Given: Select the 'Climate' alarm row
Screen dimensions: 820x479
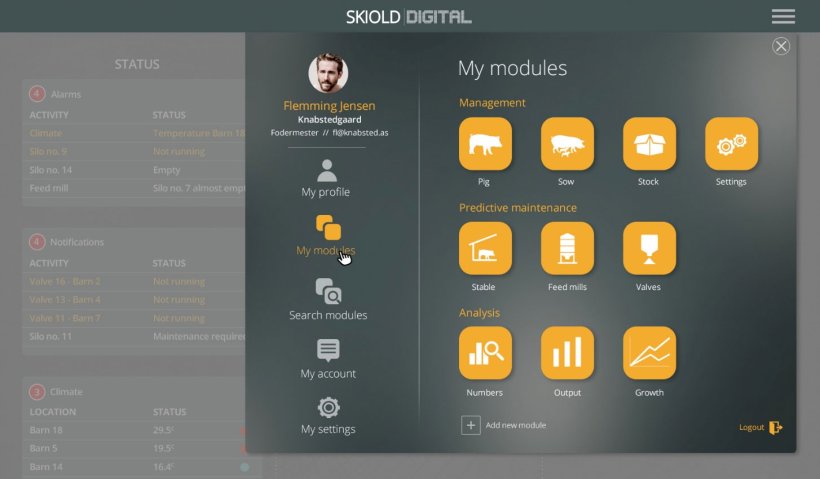Looking at the screenshot, I should pyautogui.click(x=134, y=133).
